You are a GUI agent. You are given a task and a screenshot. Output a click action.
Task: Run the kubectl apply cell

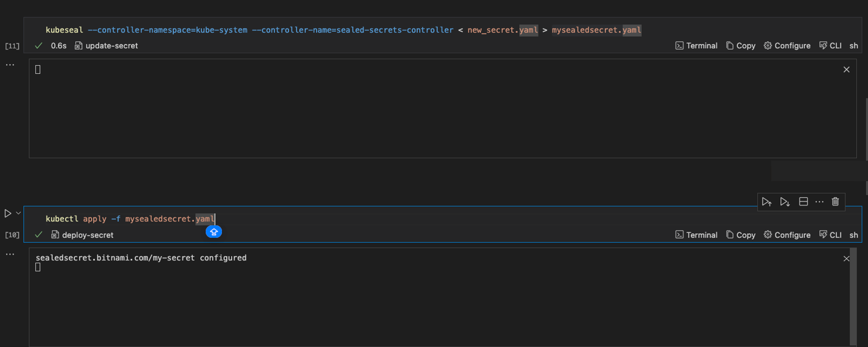pyautogui.click(x=8, y=213)
